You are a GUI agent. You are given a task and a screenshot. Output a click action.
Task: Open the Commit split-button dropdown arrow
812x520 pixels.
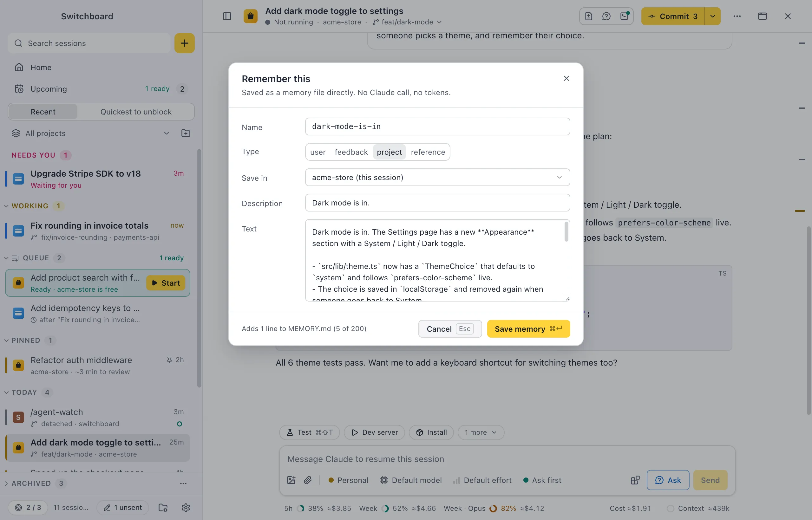pyautogui.click(x=713, y=16)
